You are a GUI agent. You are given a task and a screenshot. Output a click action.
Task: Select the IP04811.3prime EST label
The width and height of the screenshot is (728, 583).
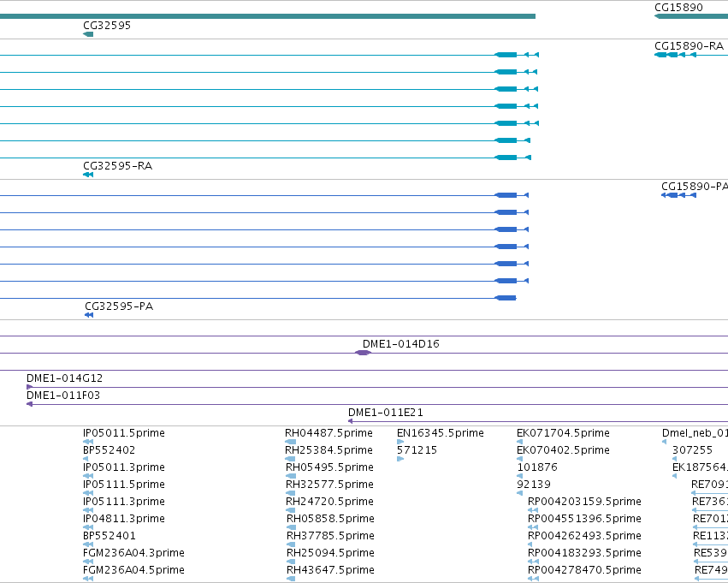click(x=124, y=519)
